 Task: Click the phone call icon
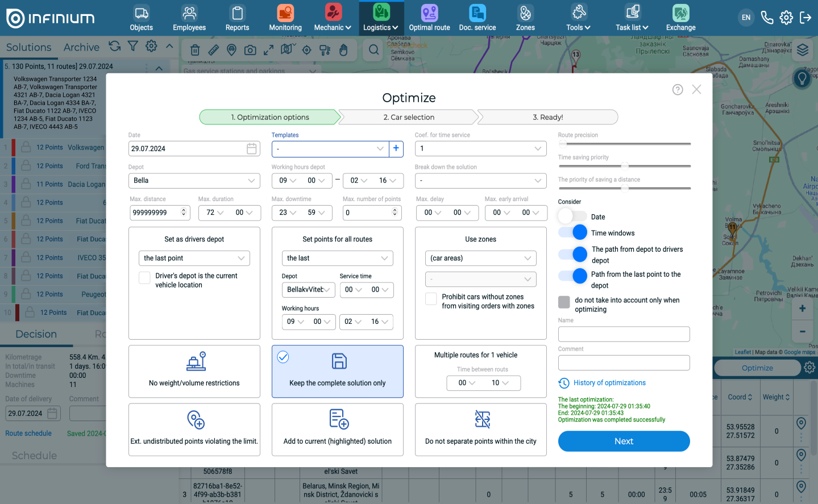(767, 18)
